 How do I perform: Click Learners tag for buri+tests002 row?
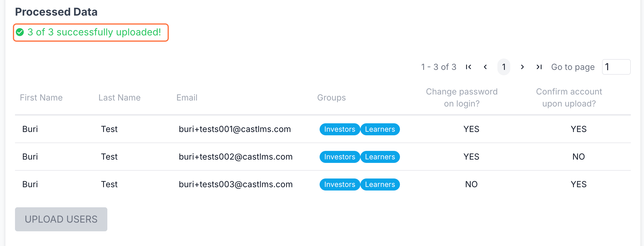(x=380, y=157)
